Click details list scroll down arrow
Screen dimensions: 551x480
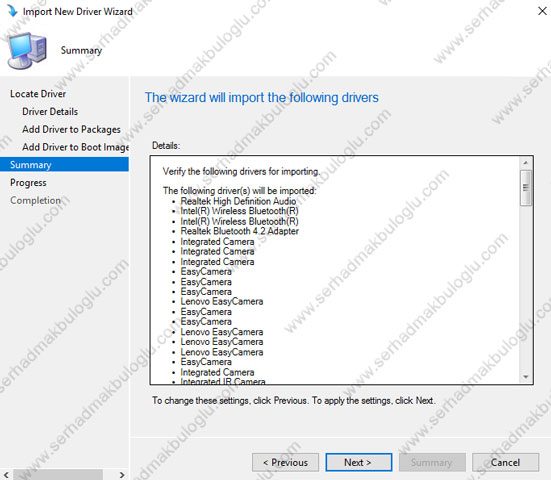[526, 377]
